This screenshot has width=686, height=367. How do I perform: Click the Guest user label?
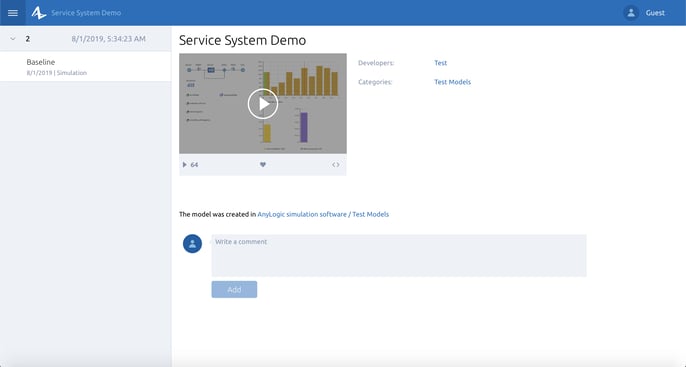pyautogui.click(x=655, y=13)
